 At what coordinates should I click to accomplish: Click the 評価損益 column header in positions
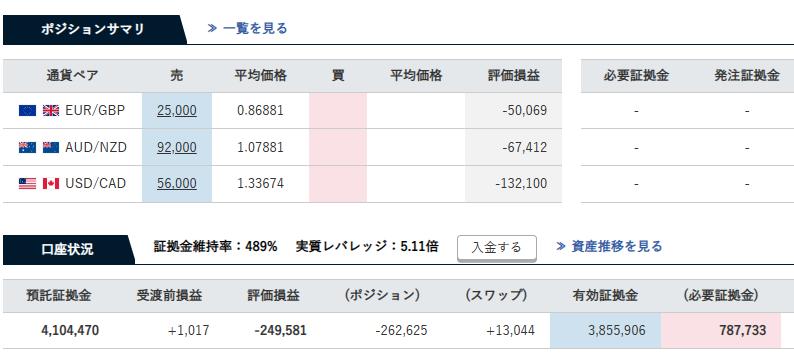[513, 76]
